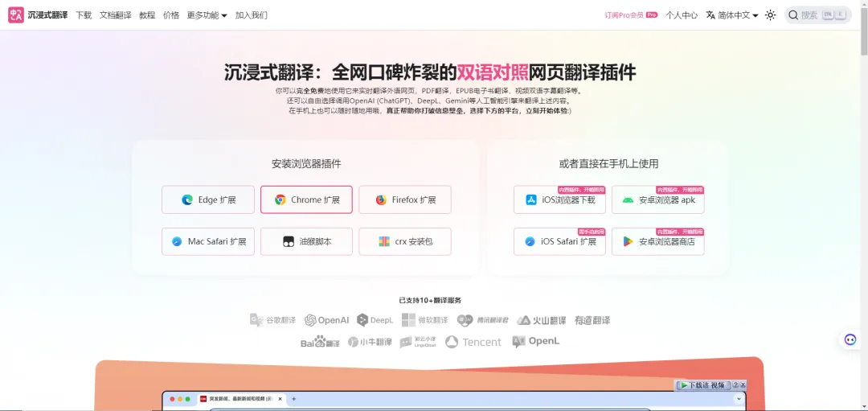Click the OpenAI service logo
This screenshot has width=868, height=411.
326,320
